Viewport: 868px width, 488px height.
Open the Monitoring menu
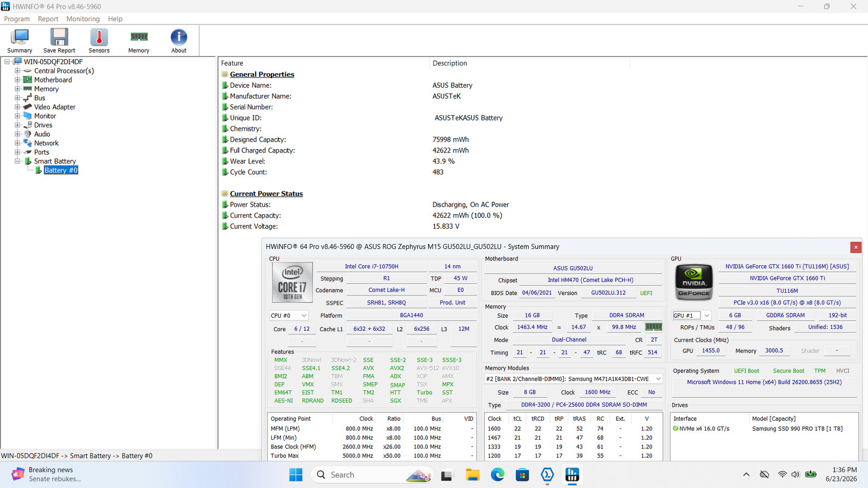(x=83, y=19)
